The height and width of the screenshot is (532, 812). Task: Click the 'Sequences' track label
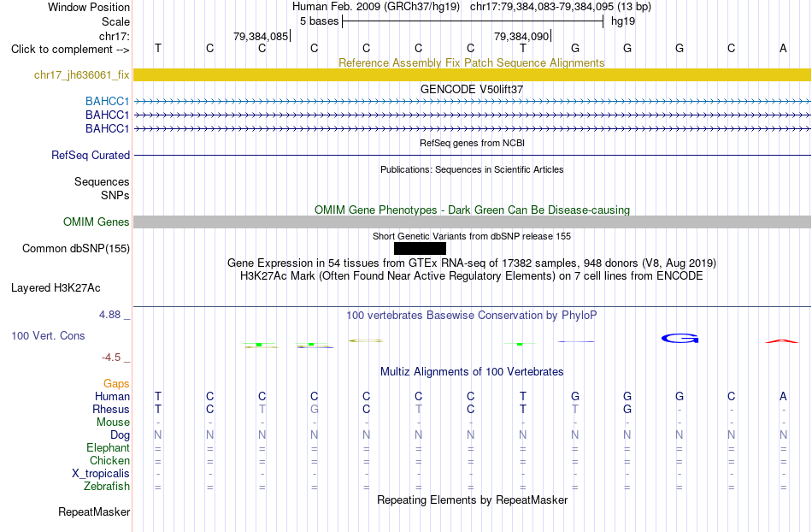coord(102,181)
